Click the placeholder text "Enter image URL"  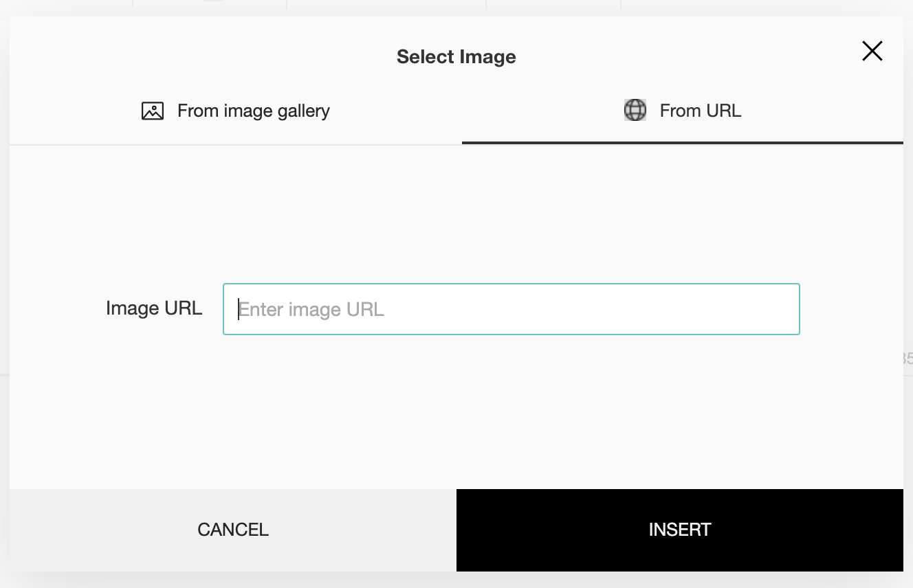coord(311,310)
